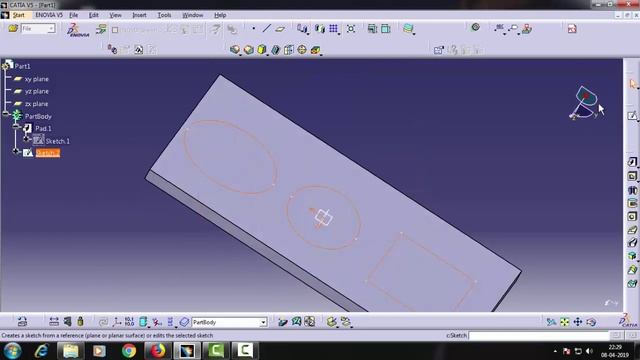Click the green circular icon in top toolbar

[x=476, y=27]
